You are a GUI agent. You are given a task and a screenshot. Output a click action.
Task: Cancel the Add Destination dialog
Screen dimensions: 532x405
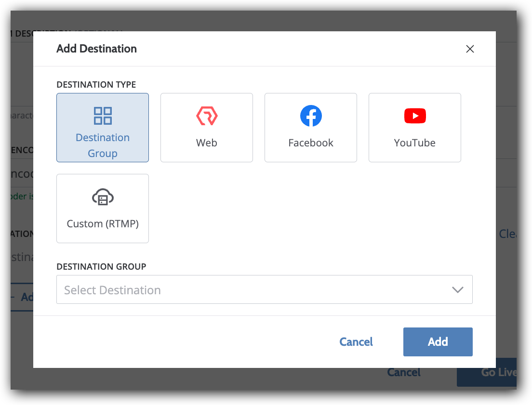(356, 342)
